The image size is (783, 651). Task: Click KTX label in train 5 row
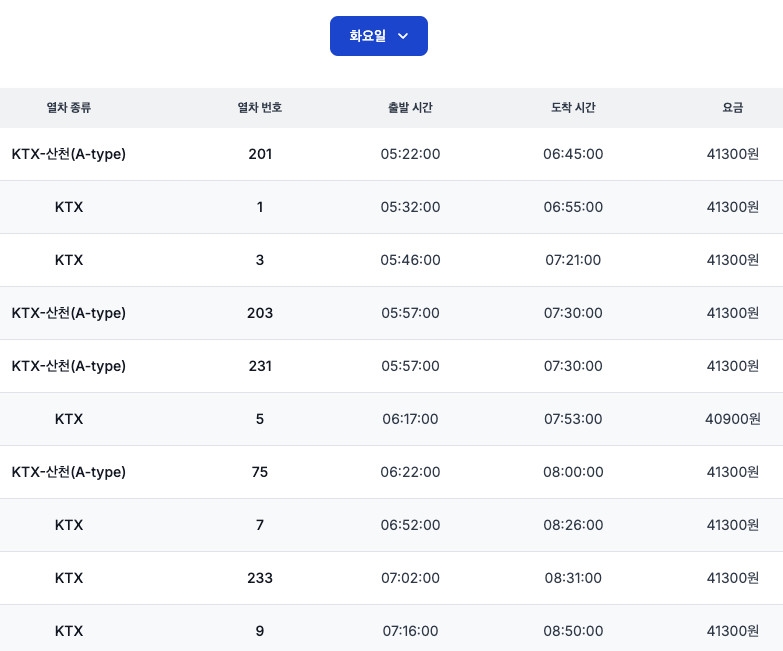tap(69, 419)
